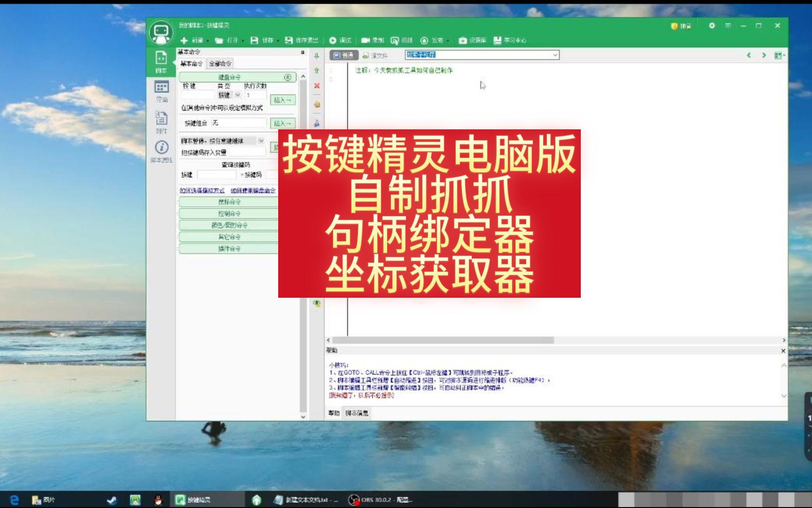The height and width of the screenshot is (508, 812).
Task: Click the move-down green arrow icon in editor strip
Action: (x=317, y=56)
